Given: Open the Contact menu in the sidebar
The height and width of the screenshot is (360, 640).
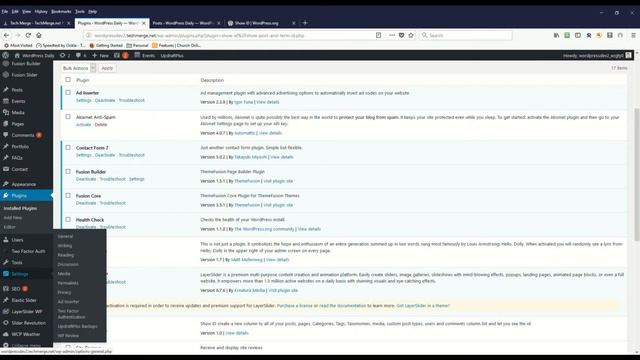Looking at the screenshot, I should pos(20,169).
